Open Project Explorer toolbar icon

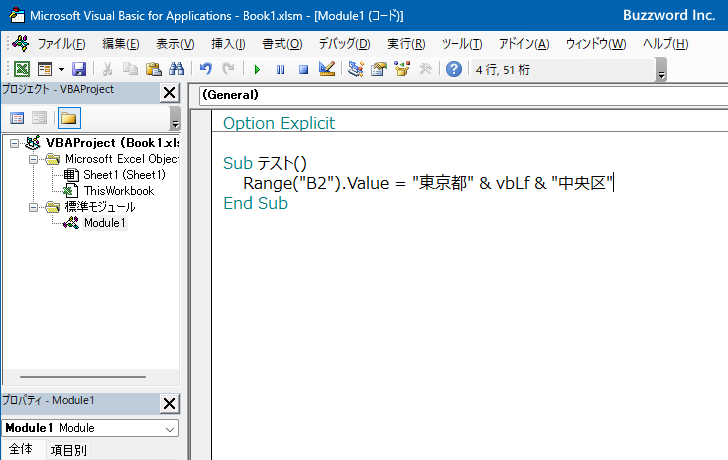pos(356,69)
